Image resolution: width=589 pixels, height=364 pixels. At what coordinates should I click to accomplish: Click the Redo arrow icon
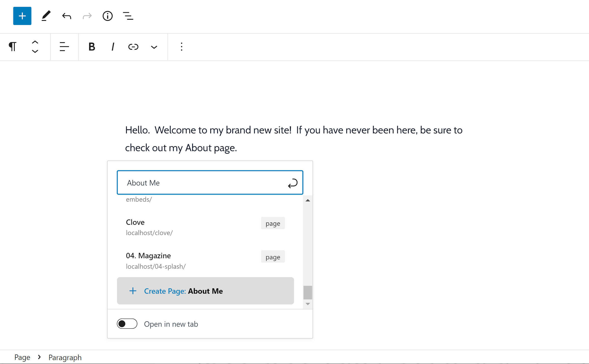pos(87,16)
